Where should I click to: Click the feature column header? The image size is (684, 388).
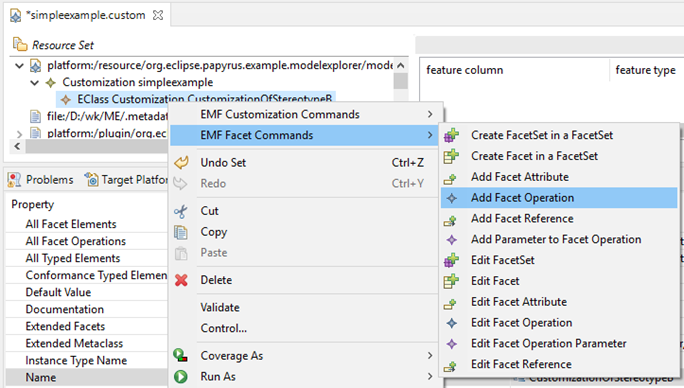pos(465,70)
